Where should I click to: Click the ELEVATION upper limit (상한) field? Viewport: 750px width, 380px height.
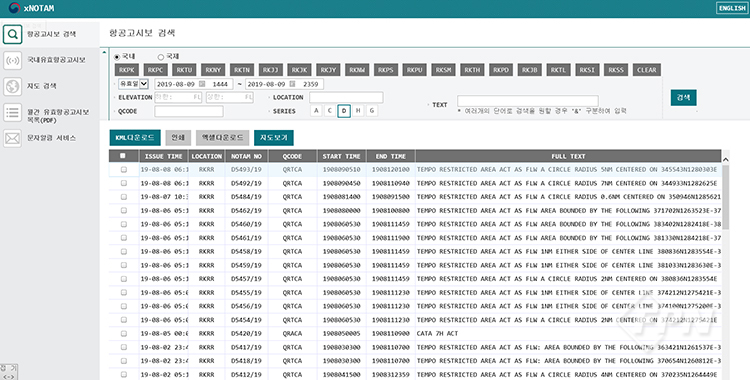[x=230, y=97]
